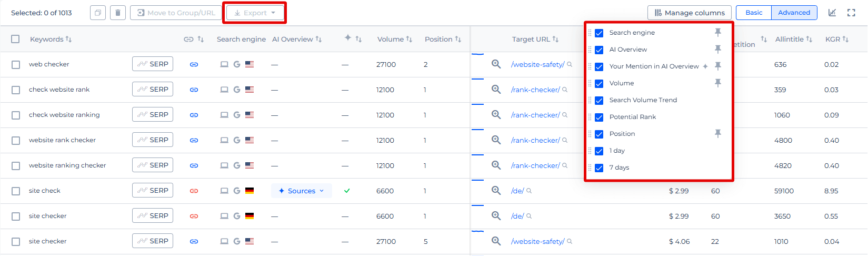
Task: Toggle fullscreen expand icon
Action: click(851, 13)
